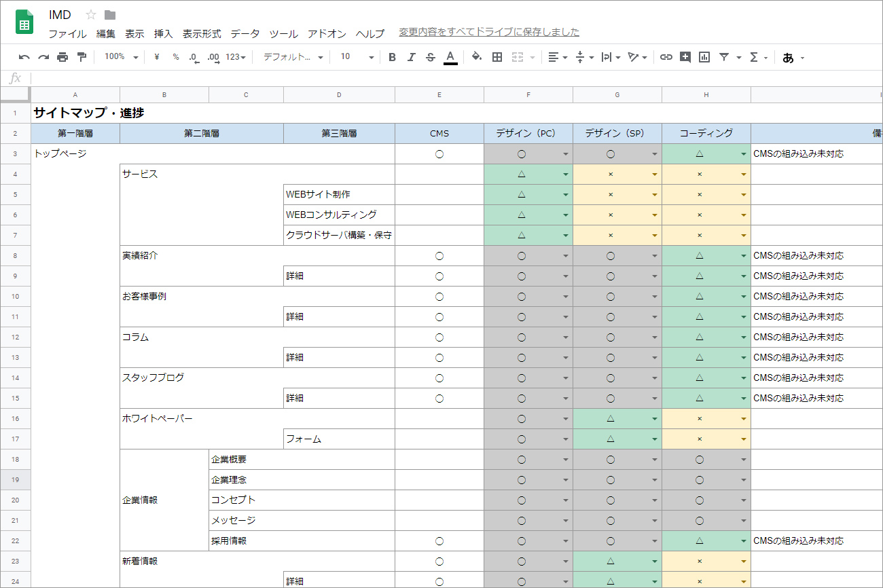Toggle bold formatting
Screen dimensions: 883x588
point(392,57)
